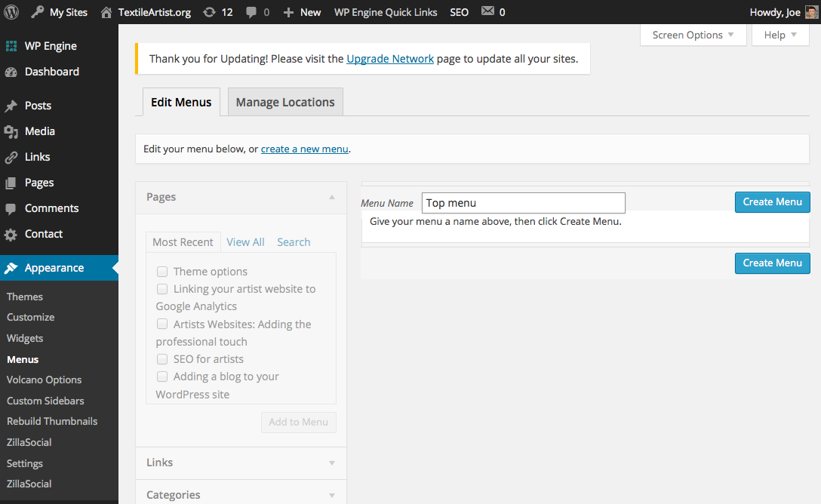Click the Upgrade Network link

click(x=390, y=59)
